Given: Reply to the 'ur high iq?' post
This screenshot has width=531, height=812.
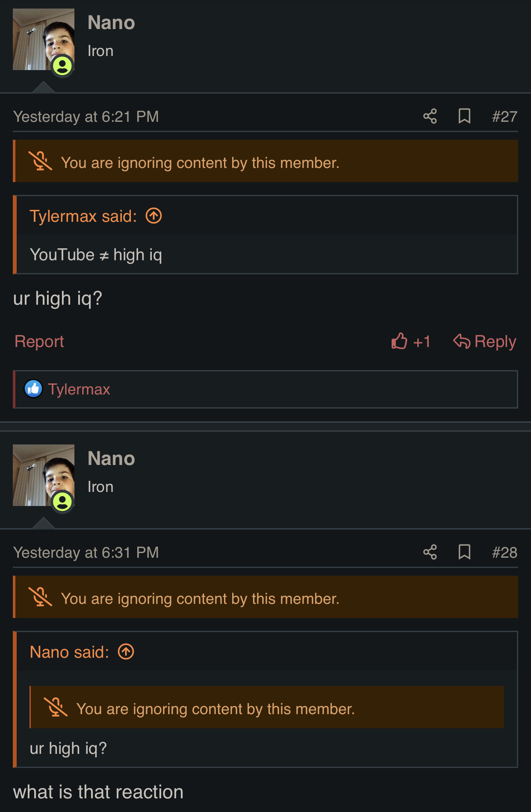Looking at the screenshot, I should [x=485, y=341].
